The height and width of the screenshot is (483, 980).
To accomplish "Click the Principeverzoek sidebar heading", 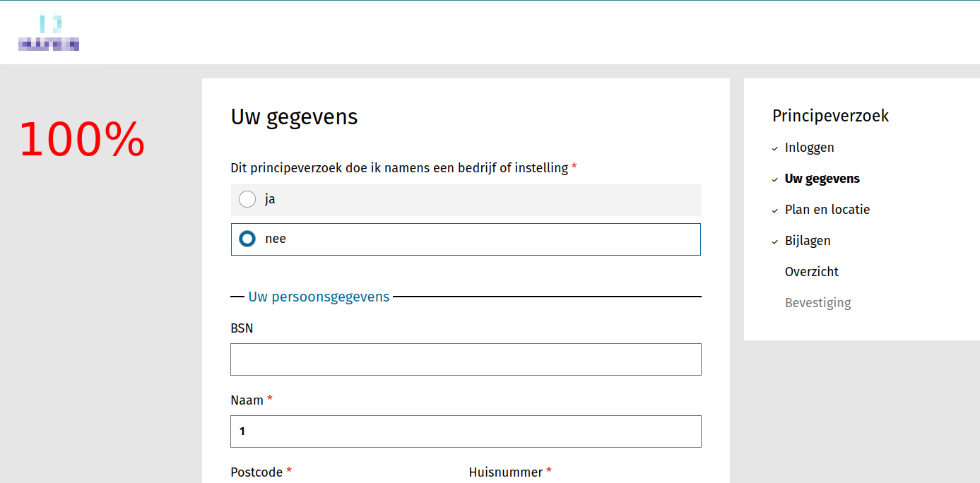I will [830, 116].
